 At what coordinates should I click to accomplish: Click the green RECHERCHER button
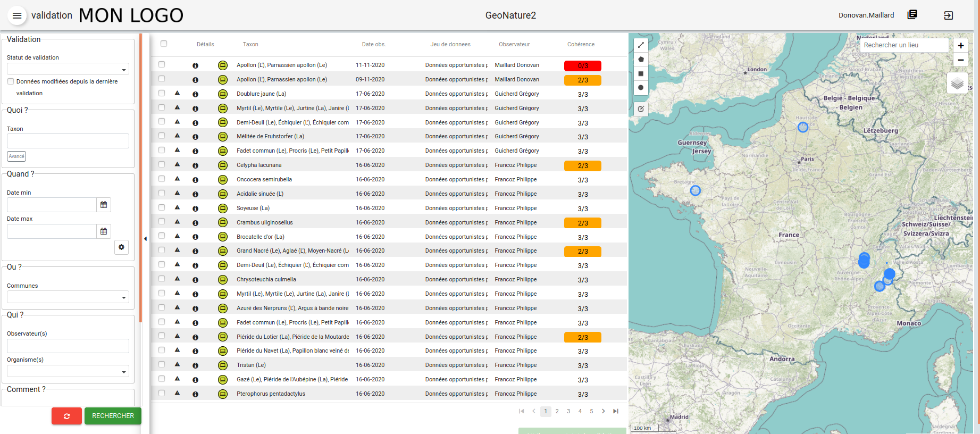[x=113, y=416]
